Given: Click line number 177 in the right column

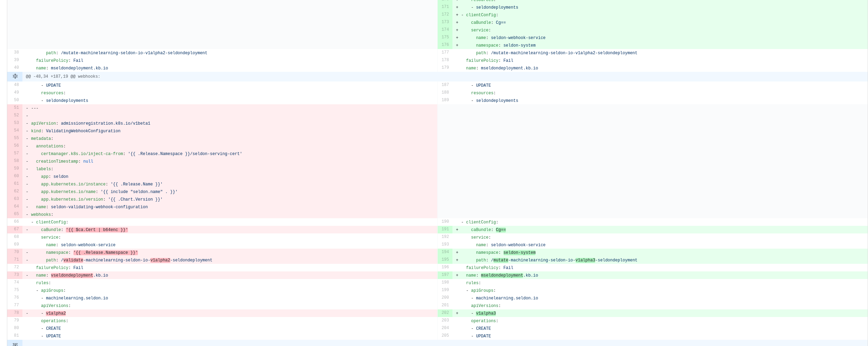Looking at the screenshot, I should 445,52.
